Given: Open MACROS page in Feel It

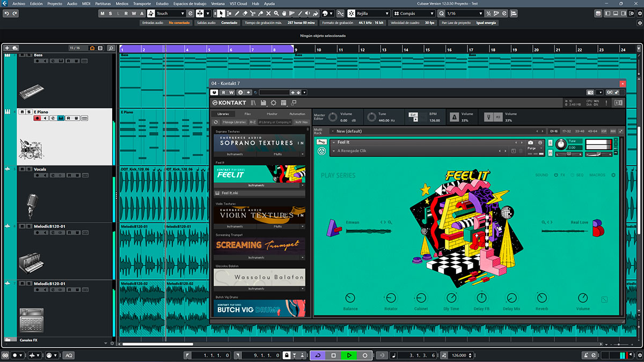Looking at the screenshot, I should (x=597, y=175).
